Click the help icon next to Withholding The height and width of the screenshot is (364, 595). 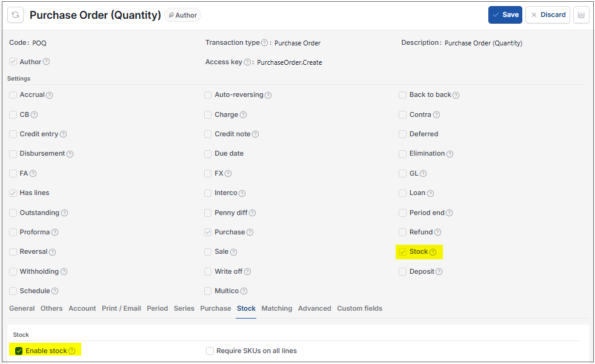tap(64, 271)
